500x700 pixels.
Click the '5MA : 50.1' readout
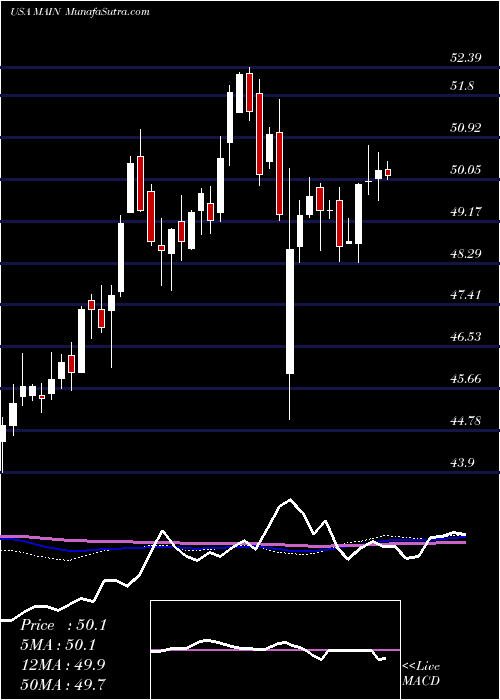[x=60, y=645]
